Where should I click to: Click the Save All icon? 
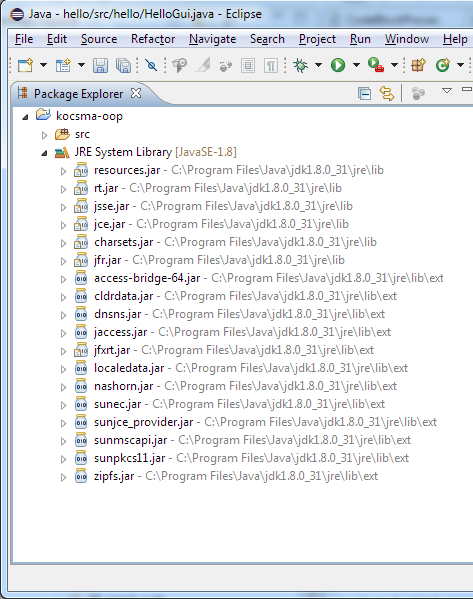tap(123, 65)
